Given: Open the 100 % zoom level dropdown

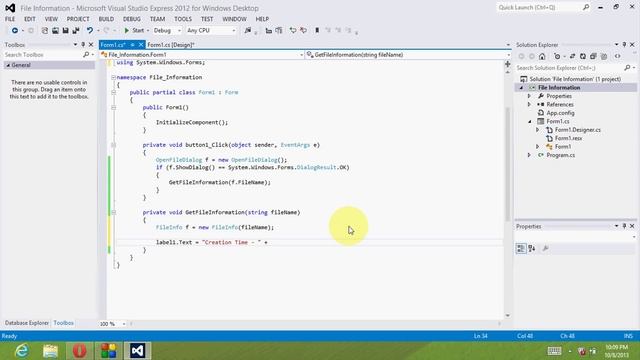Looking at the screenshot, I should pyautogui.click(x=124, y=324).
